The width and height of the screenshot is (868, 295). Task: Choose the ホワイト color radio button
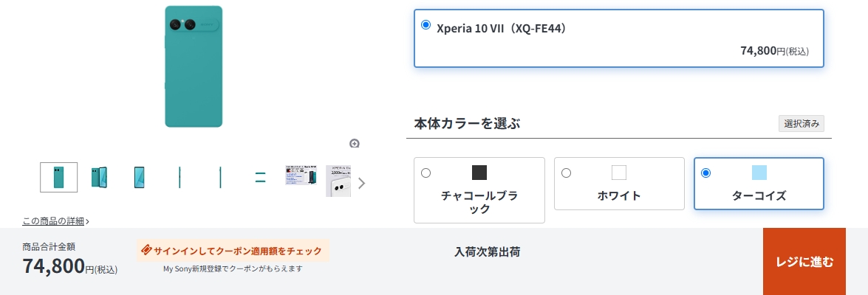(566, 173)
